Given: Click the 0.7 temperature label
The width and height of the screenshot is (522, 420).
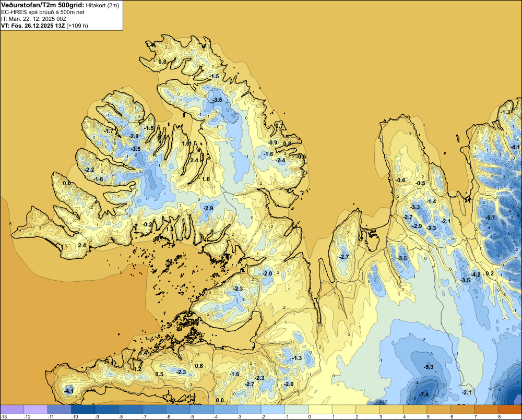Looking at the screenshot, I should click(279, 126).
